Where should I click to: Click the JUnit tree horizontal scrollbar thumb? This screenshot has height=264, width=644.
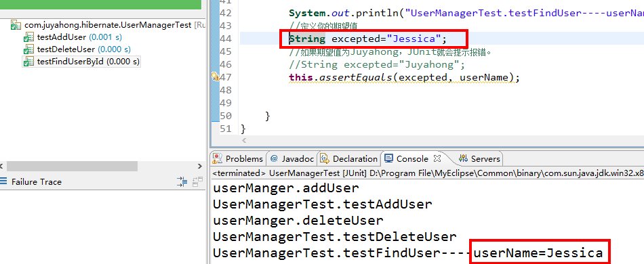pyautogui.click(x=72, y=166)
